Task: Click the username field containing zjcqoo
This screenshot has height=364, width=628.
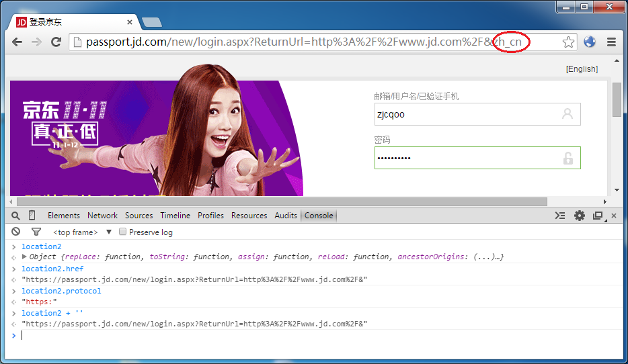Action: tap(477, 114)
